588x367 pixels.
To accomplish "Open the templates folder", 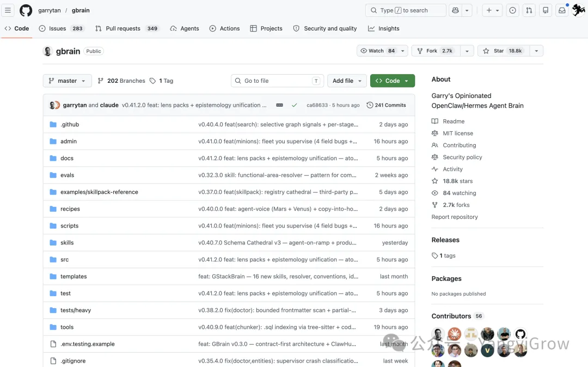I will click(73, 276).
